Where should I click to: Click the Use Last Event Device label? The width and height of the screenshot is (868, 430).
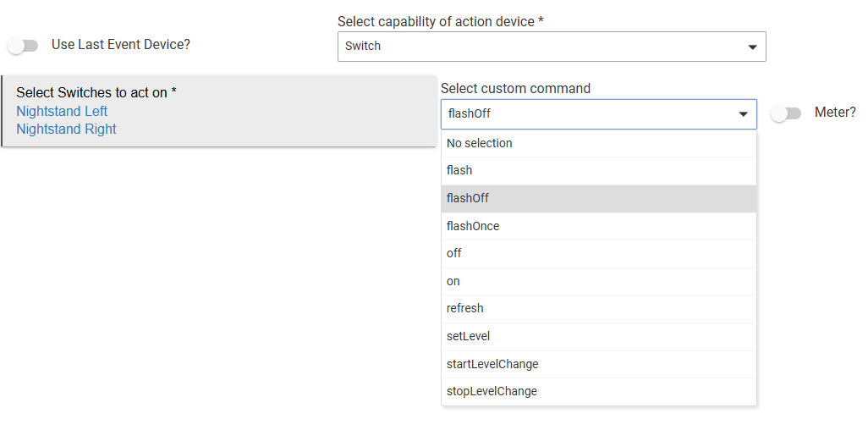point(121,44)
